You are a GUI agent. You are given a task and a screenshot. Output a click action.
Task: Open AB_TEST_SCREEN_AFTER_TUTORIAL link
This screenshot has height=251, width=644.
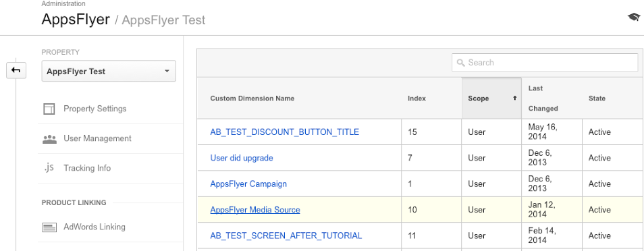(x=286, y=235)
